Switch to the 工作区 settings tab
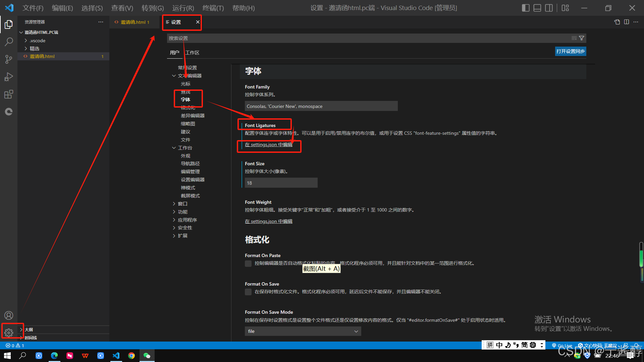This screenshot has height=362, width=644. [x=192, y=53]
